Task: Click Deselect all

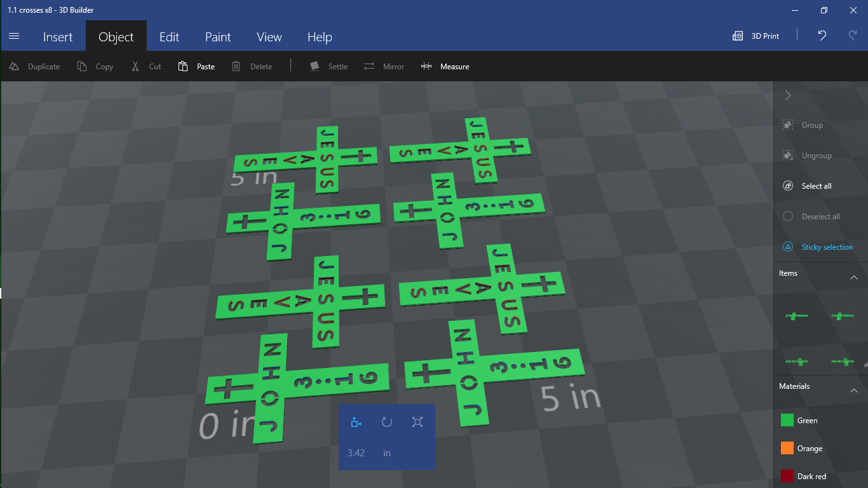Action: click(x=811, y=217)
